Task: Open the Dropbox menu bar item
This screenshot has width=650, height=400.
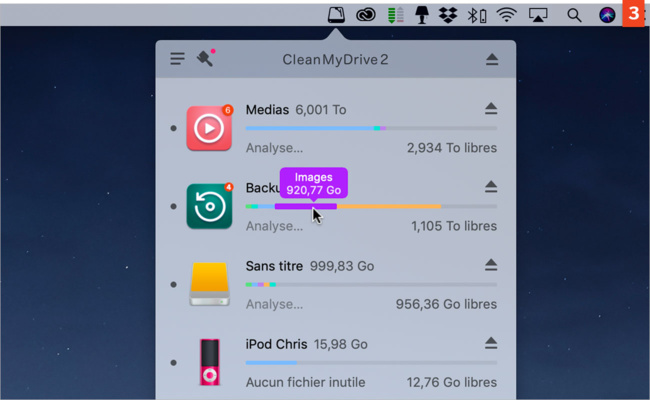Action: click(x=448, y=15)
